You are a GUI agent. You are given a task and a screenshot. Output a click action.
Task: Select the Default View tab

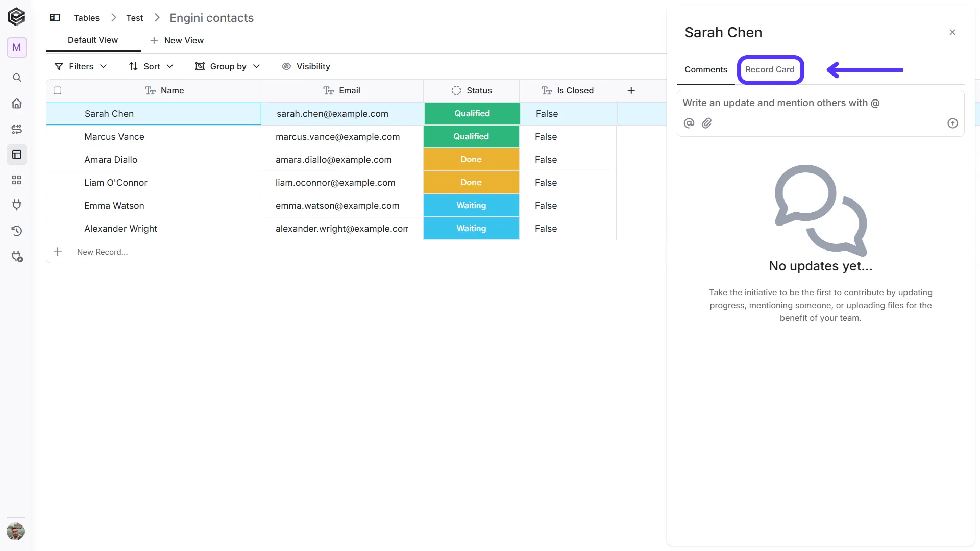click(x=93, y=40)
